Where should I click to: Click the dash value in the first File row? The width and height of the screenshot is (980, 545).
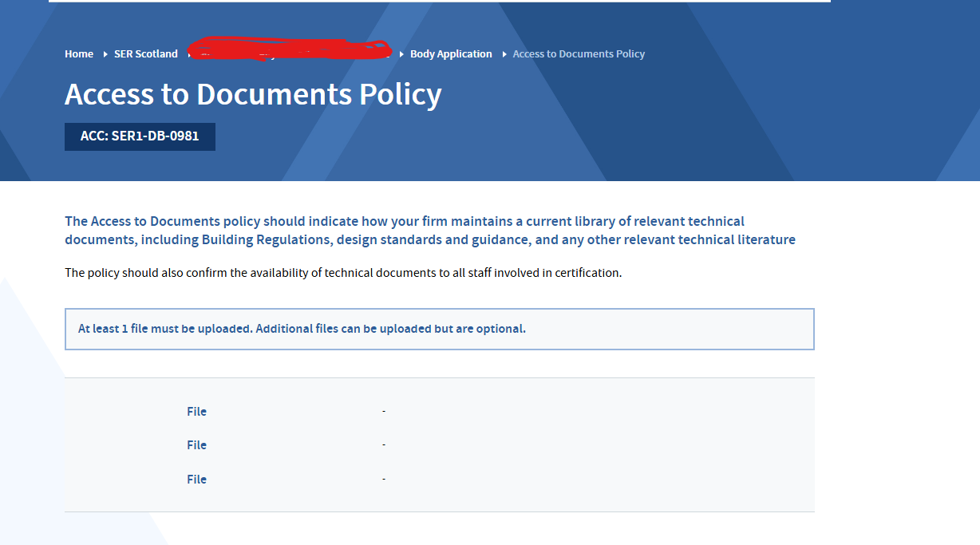384,411
